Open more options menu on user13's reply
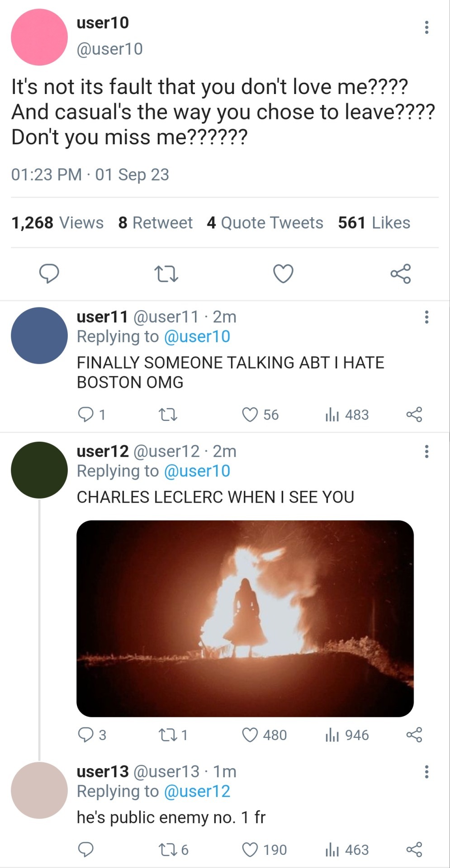 point(426,772)
